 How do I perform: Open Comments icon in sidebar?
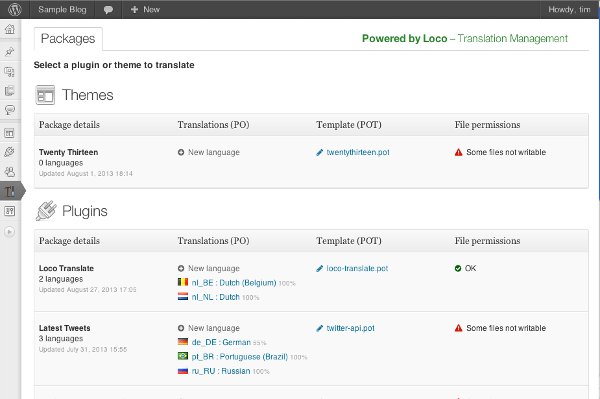(x=10, y=111)
